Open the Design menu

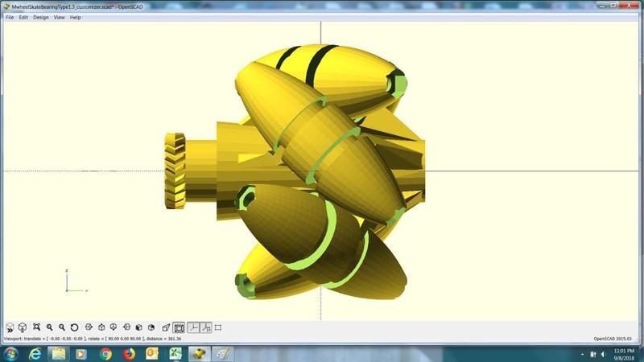pos(41,18)
